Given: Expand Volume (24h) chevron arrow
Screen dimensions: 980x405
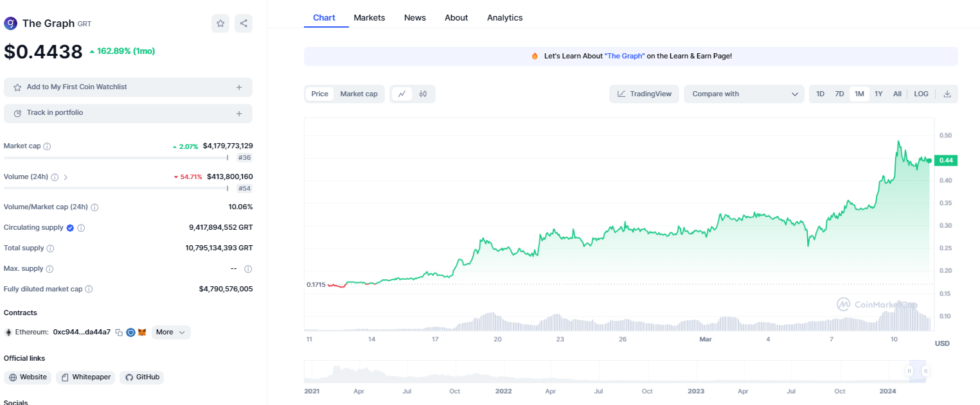Looking at the screenshot, I should [66, 177].
